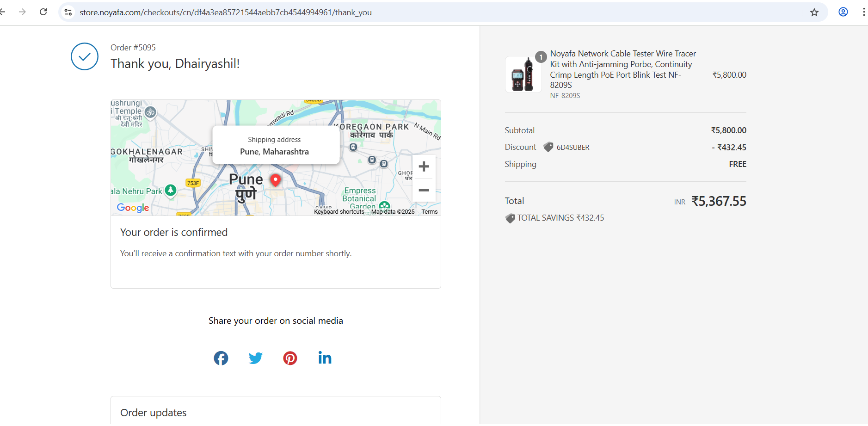Click the Chatushrungi Temple map marker
This screenshot has height=426, width=868.
(150, 112)
